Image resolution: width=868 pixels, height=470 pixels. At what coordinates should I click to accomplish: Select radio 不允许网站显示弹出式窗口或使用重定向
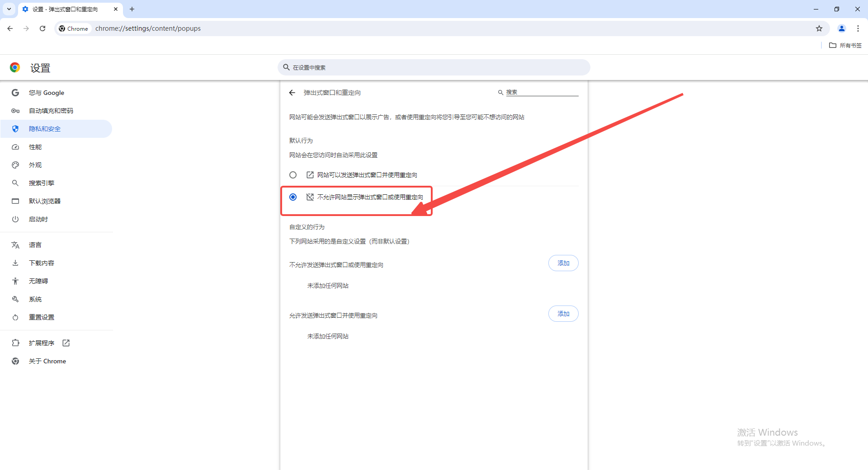point(293,197)
